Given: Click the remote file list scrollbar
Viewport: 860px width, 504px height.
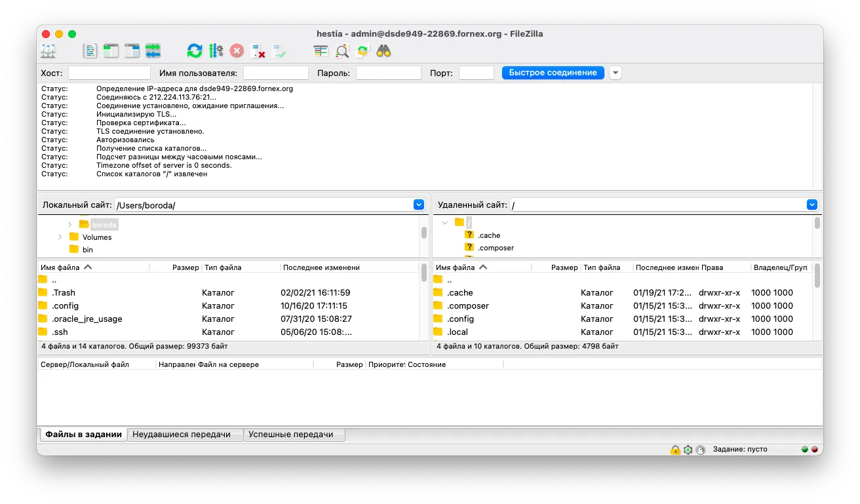Looking at the screenshot, I should coord(817,275).
